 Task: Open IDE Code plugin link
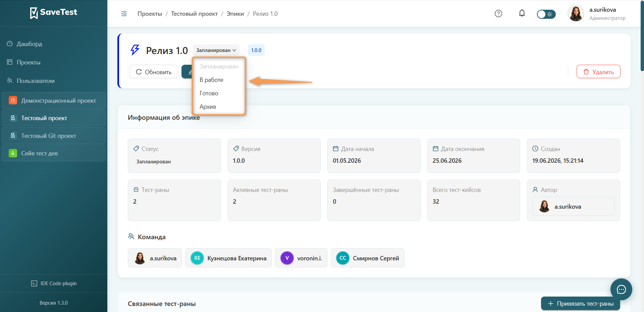click(x=54, y=283)
